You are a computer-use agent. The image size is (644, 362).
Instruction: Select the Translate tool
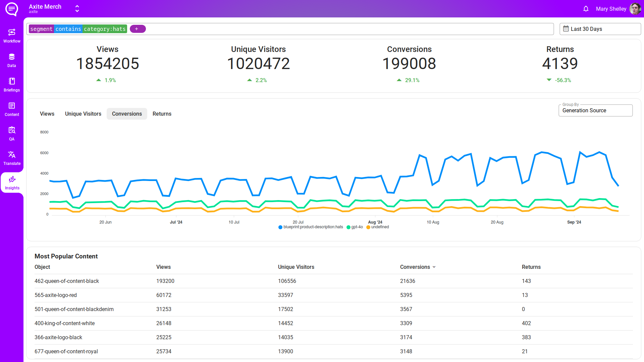(x=12, y=157)
